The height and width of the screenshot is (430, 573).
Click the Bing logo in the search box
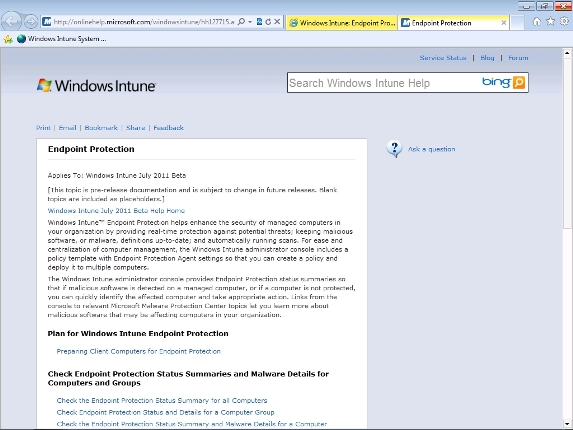496,82
